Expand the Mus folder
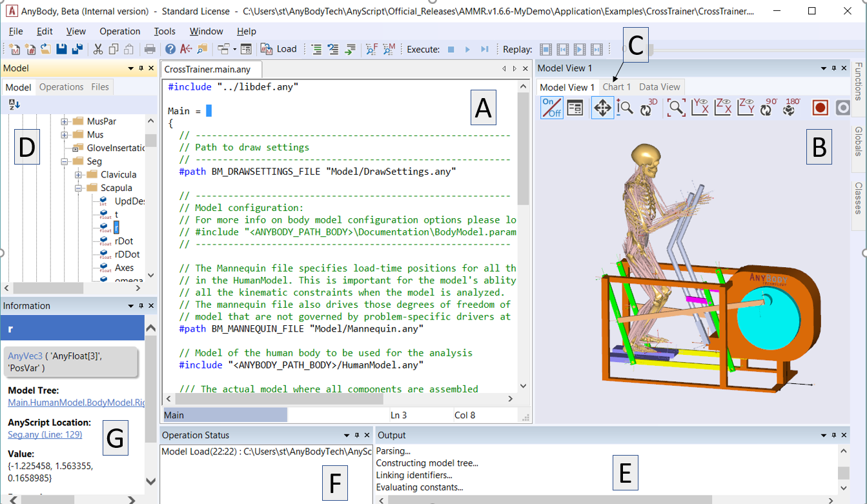Viewport: 867px width, 504px height. pos(65,135)
